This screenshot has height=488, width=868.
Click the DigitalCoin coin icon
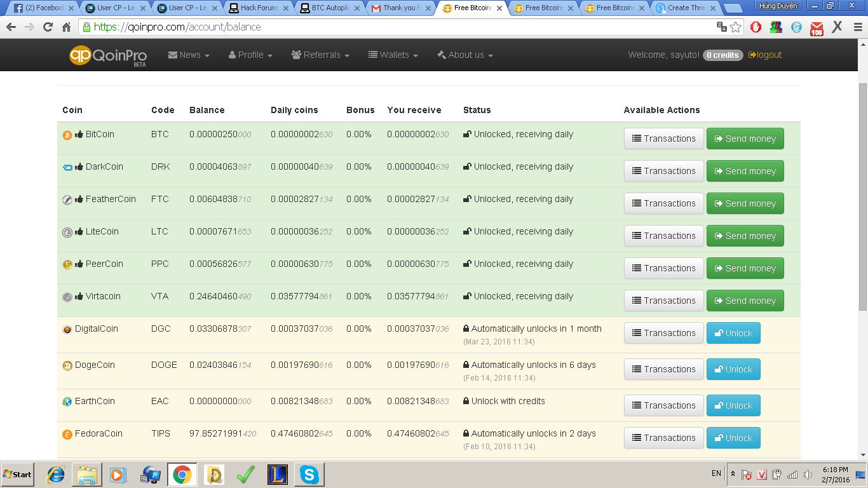67,329
